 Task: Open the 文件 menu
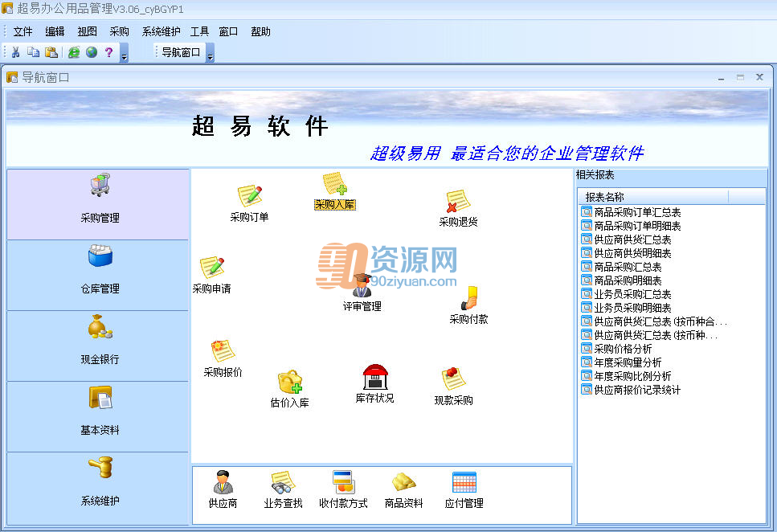pyautogui.click(x=22, y=31)
